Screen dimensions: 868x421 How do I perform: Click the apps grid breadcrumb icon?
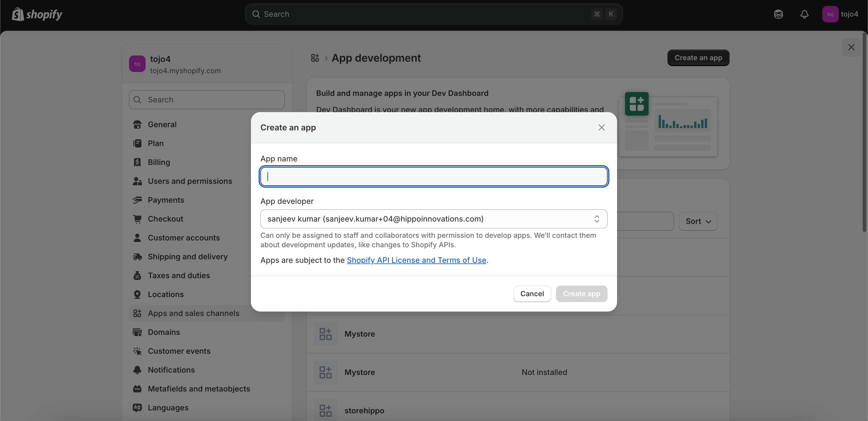pos(315,58)
